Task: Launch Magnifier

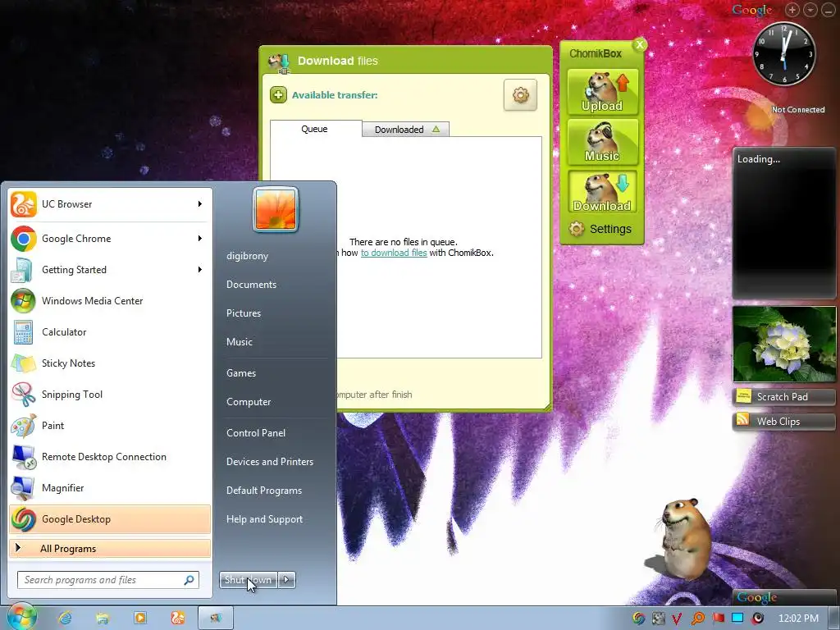Action: 110,488
